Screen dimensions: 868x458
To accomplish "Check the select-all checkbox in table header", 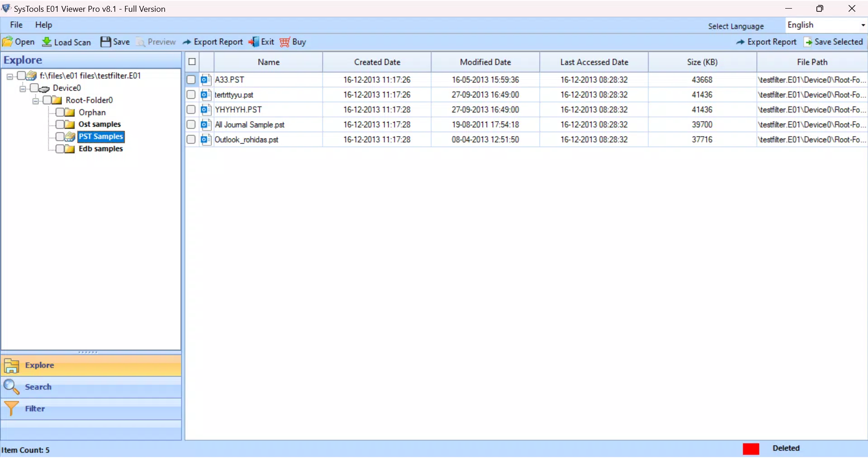I will click(192, 62).
